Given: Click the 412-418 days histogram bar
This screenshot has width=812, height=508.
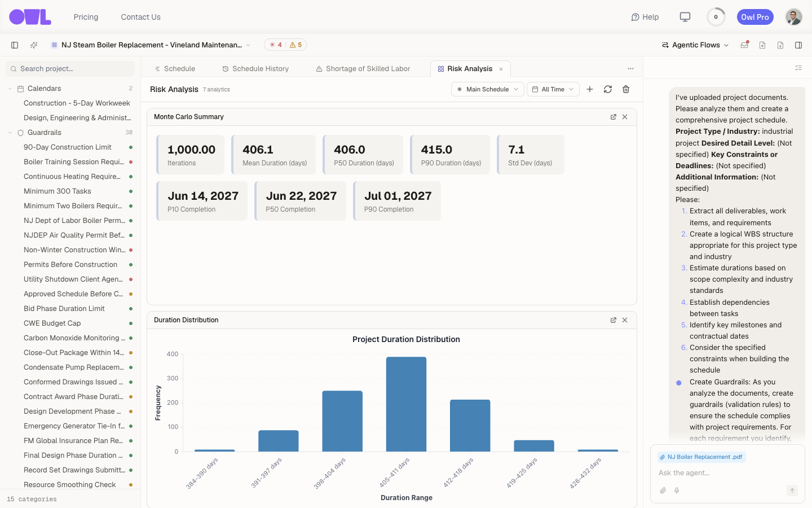Looking at the screenshot, I should point(470,426).
